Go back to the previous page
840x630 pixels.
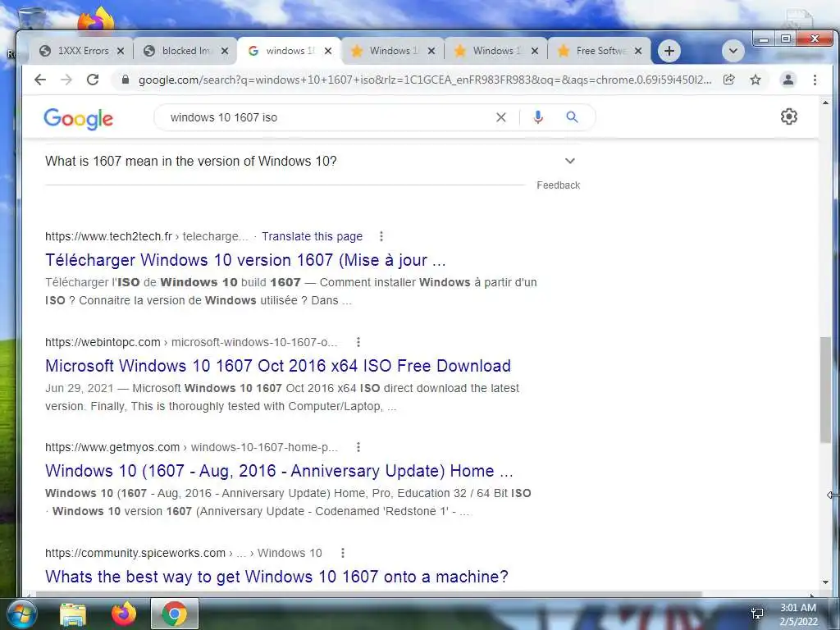tap(40, 80)
